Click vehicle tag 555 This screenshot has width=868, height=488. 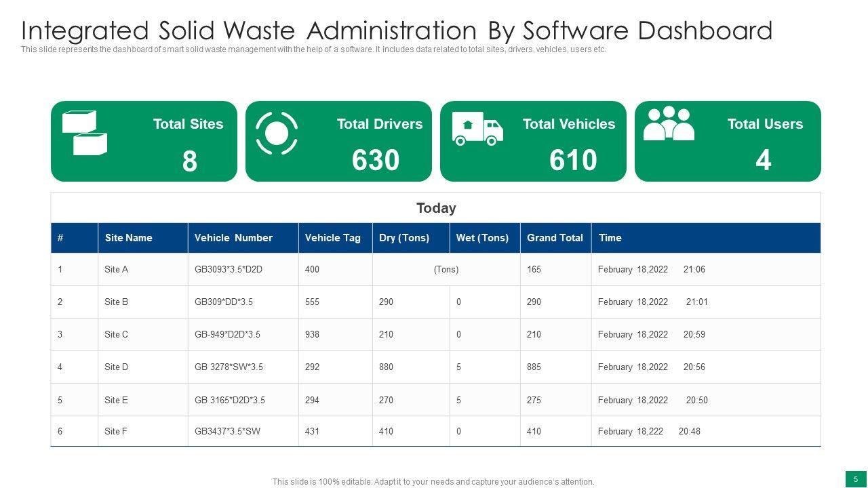[312, 302]
